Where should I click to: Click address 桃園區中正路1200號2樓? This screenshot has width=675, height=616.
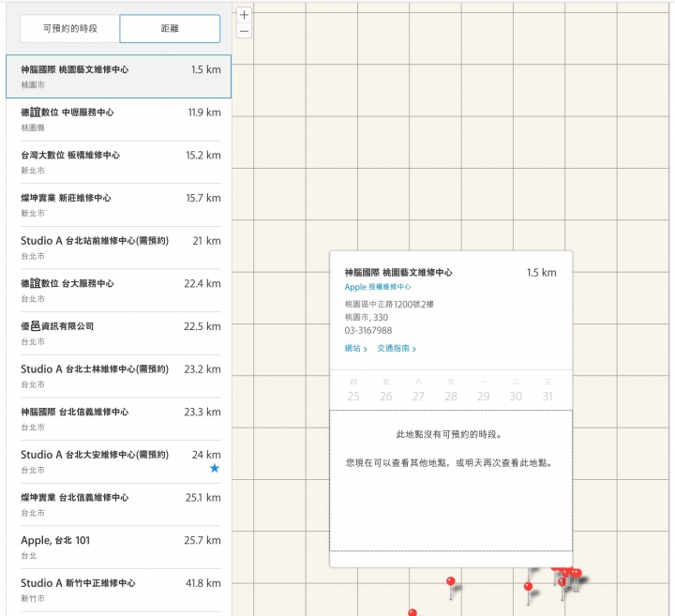[389, 305]
